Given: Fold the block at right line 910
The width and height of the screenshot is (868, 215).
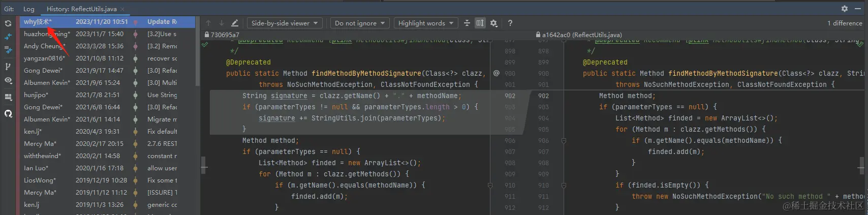Looking at the screenshot, I should coord(564,186).
